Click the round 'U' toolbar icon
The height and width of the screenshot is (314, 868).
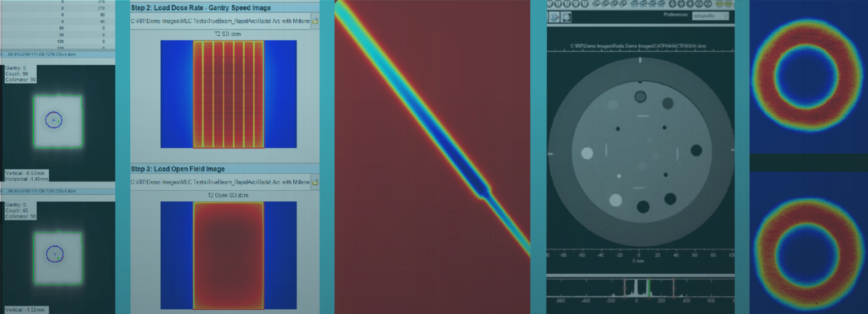tap(681, 4)
